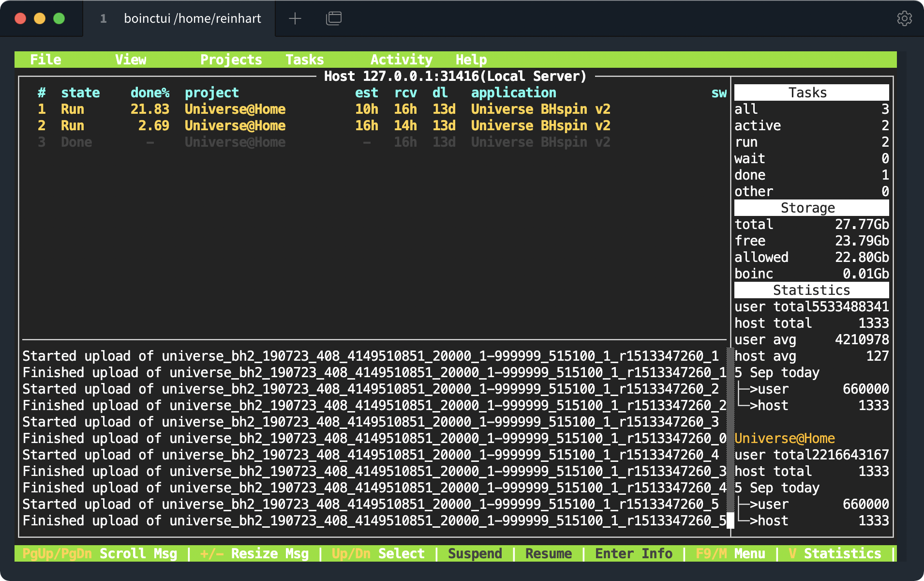The height and width of the screenshot is (581, 924).
Task: Click the Suspend button in bottom bar
Action: [x=475, y=553]
